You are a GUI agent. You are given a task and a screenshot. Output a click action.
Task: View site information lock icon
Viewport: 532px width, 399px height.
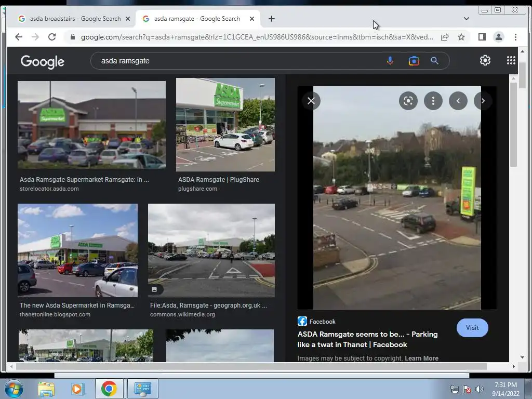tap(73, 37)
